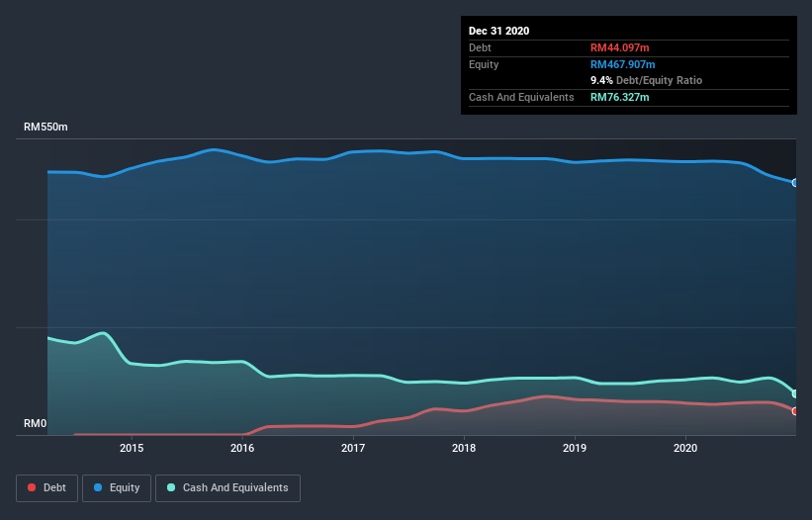Select the Cash data point at chart end
Viewport: 812px width, 520px height.
[795, 393]
